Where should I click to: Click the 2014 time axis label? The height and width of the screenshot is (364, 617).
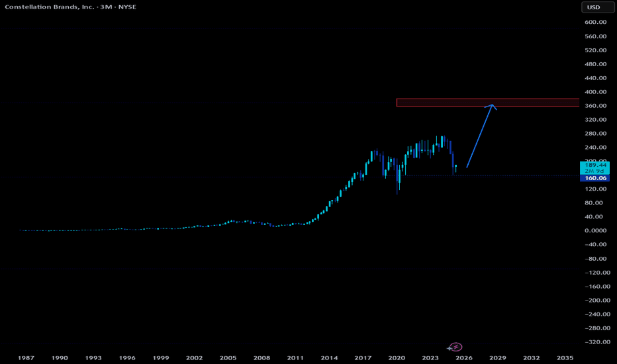coord(329,357)
